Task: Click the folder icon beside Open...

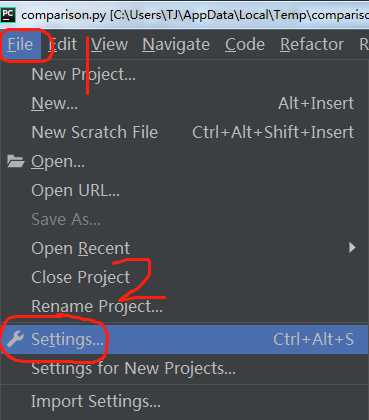Action: [x=16, y=161]
